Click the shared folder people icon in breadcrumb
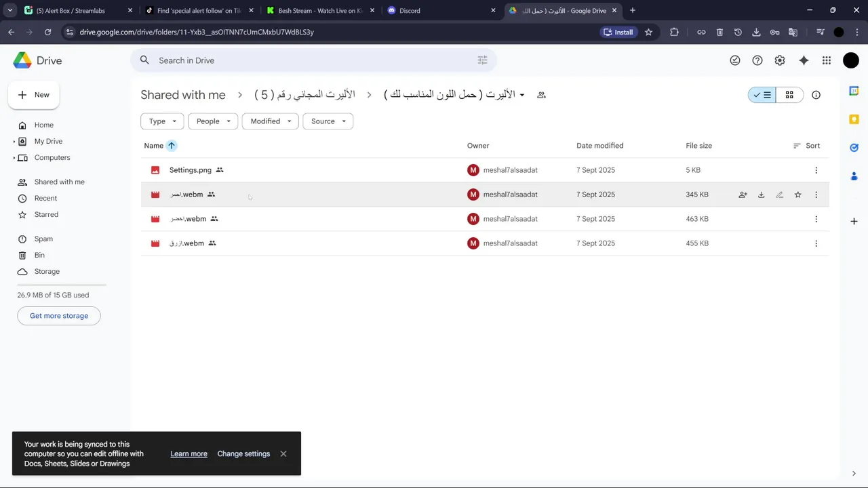The image size is (868, 488). [x=541, y=95]
